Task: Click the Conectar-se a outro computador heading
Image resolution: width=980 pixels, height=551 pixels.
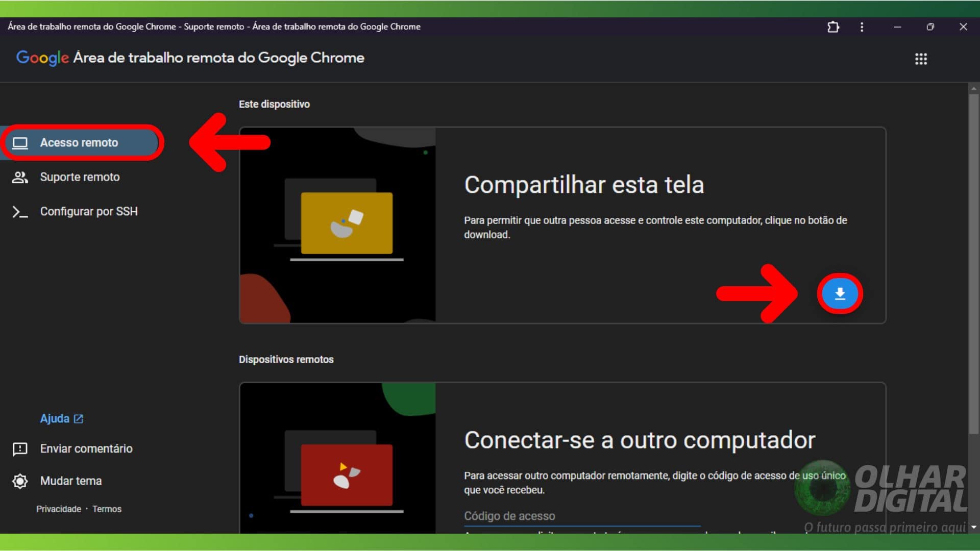Action: 640,440
